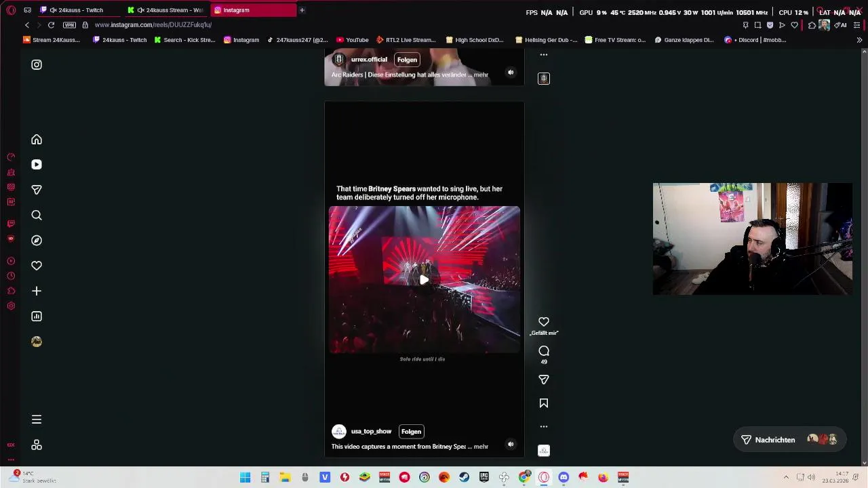Open Messages paper-plane icon in Instagram sidebar
The height and width of the screenshot is (488, 868).
tap(37, 190)
